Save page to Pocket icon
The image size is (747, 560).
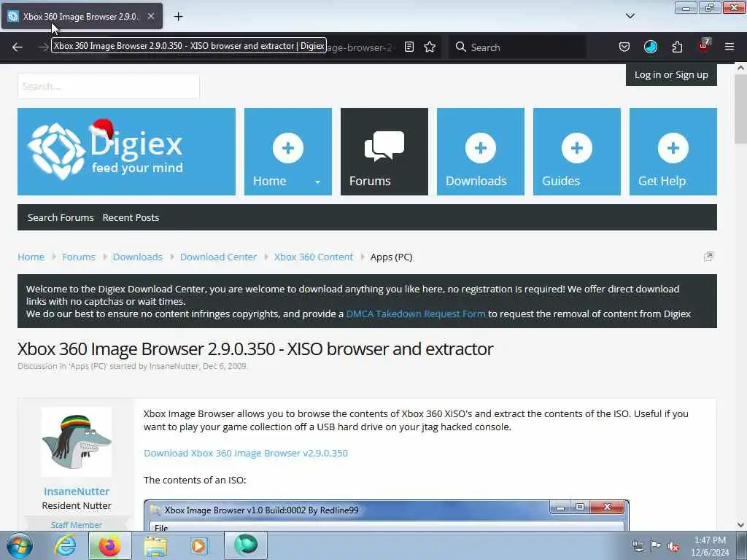[624, 47]
